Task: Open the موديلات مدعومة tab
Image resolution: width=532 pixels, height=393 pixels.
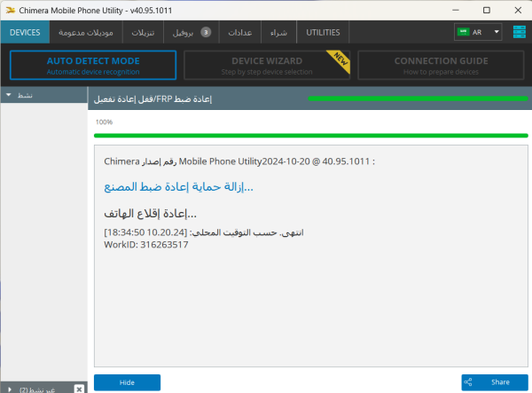Action: point(86,32)
